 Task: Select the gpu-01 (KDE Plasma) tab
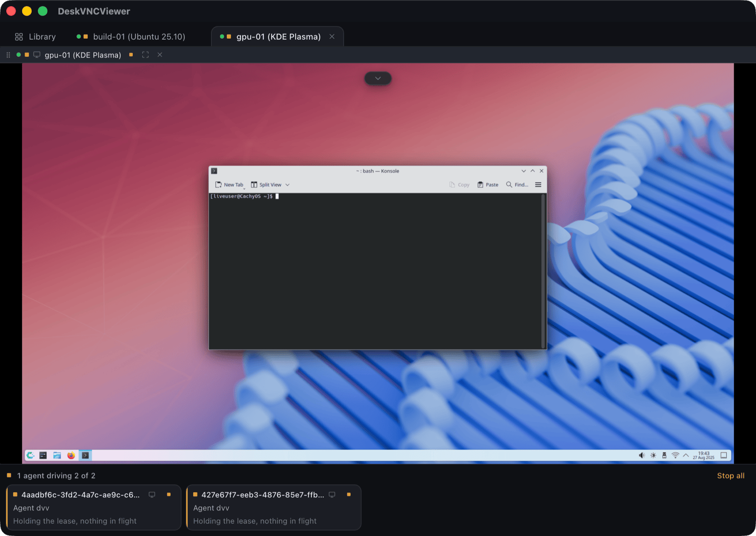pyautogui.click(x=278, y=37)
